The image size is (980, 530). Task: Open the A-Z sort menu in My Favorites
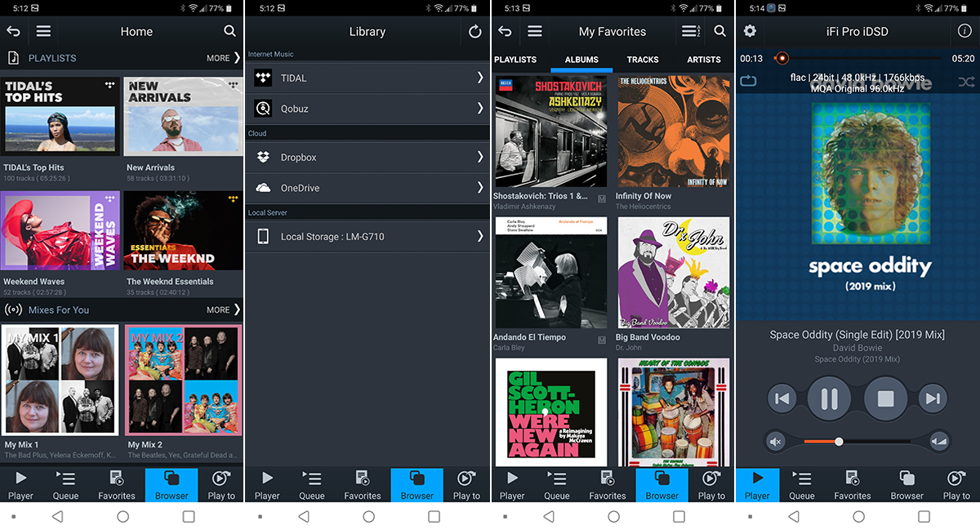[690, 31]
